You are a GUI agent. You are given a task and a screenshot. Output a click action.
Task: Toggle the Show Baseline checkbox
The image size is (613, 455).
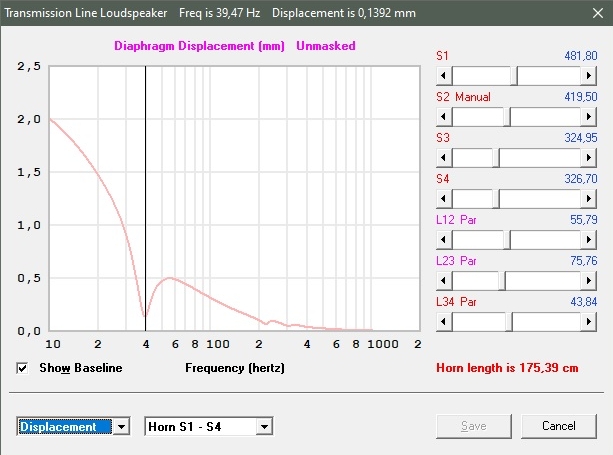click(x=23, y=368)
